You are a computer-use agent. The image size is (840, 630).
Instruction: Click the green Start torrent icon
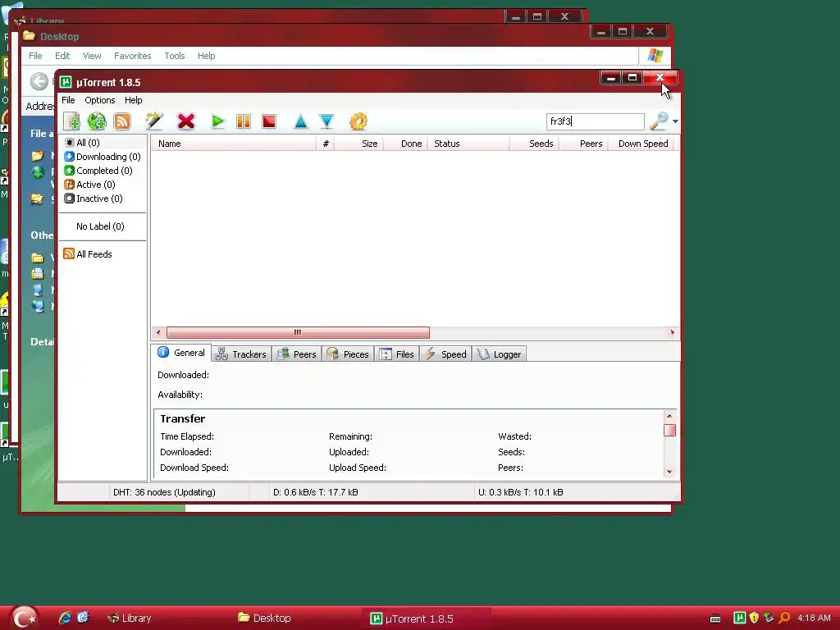point(217,121)
